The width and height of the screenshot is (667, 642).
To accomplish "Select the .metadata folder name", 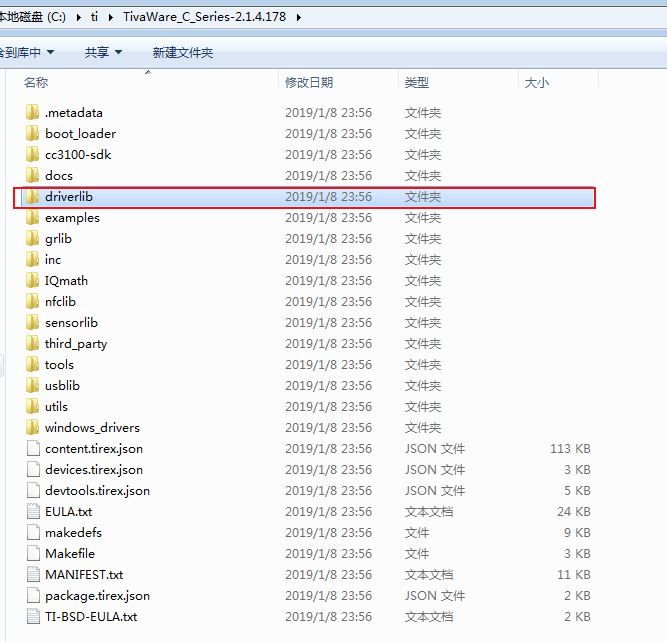I will point(74,113).
